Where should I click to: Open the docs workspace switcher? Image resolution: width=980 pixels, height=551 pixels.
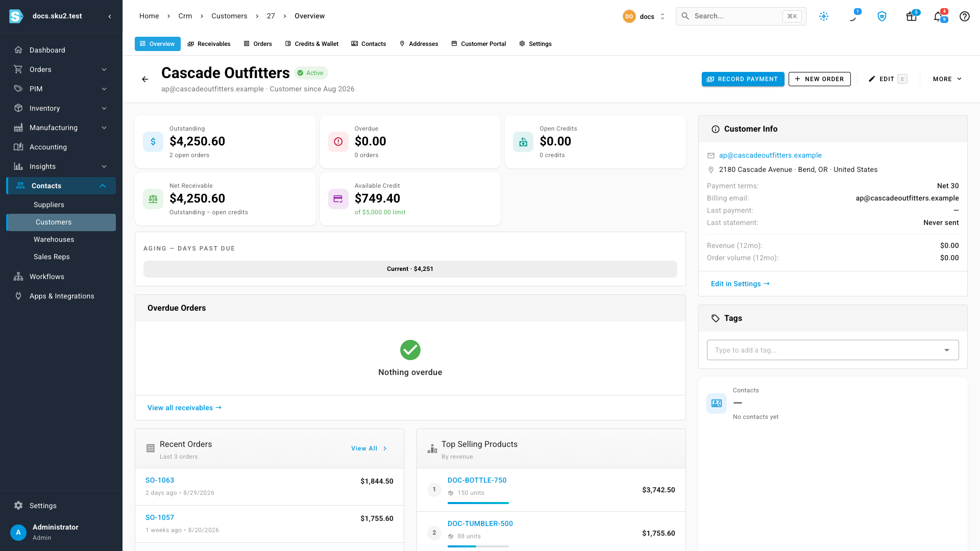(644, 16)
